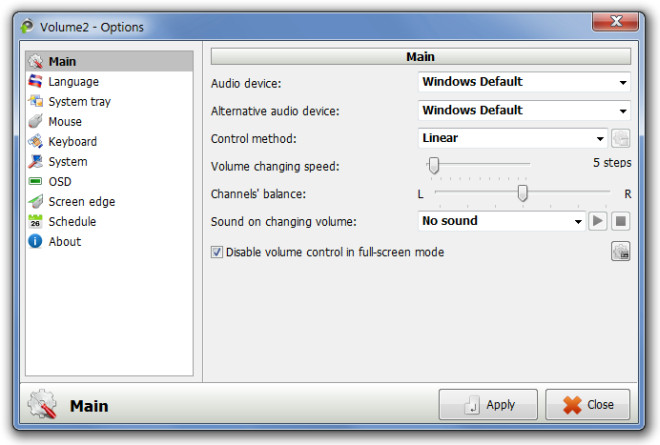Click the OSD green display icon
660x445 pixels.
35,181
